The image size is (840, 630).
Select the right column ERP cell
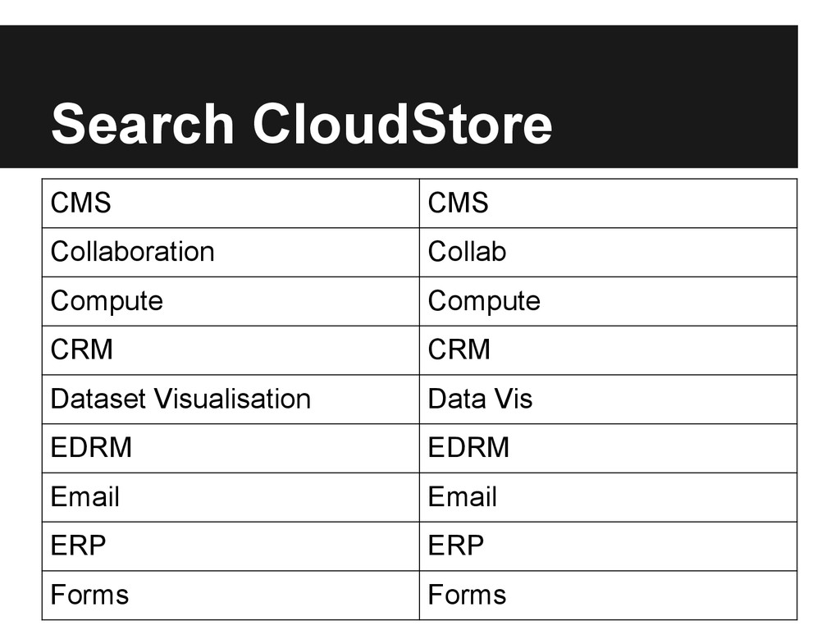coord(608,546)
